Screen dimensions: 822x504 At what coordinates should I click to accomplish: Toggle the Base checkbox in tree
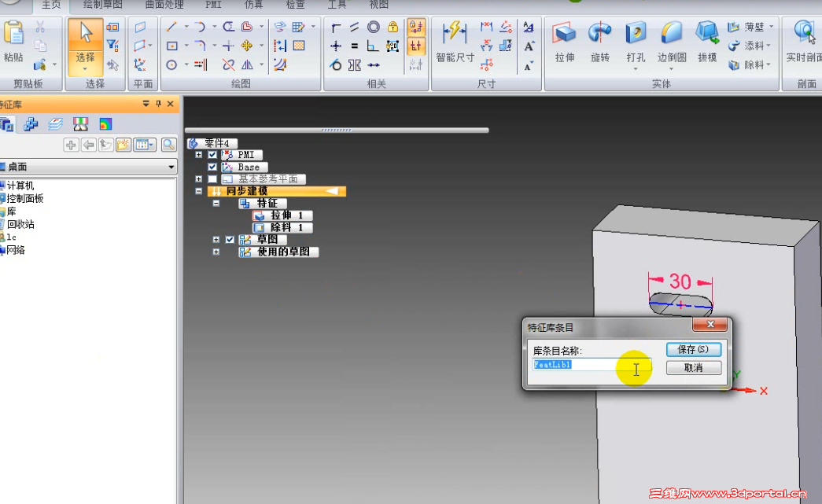tap(212, 167)
